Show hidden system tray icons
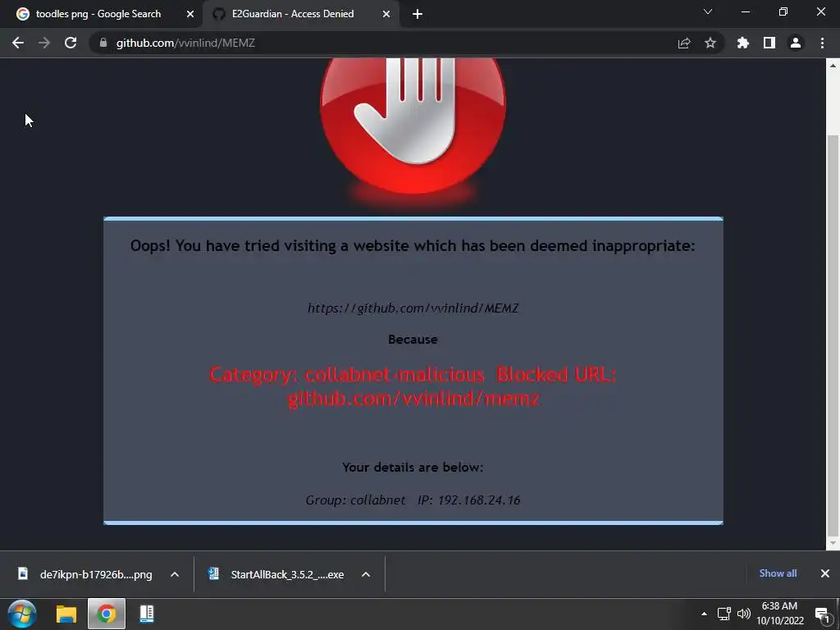840x630 pixels. coord(704,614)
